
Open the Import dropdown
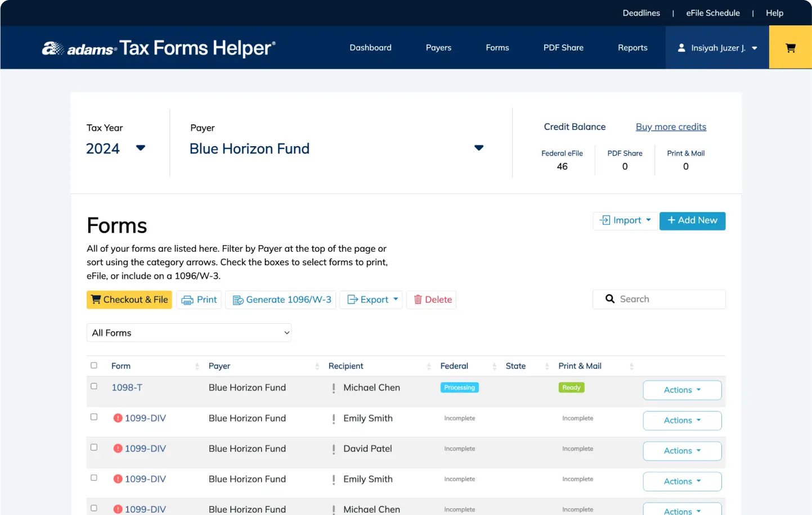(625, 220)
